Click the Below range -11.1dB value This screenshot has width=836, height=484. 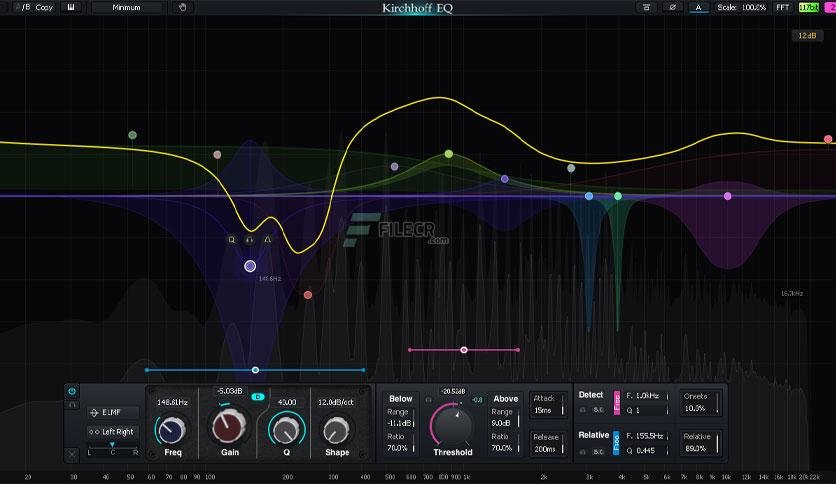(399, 423)
